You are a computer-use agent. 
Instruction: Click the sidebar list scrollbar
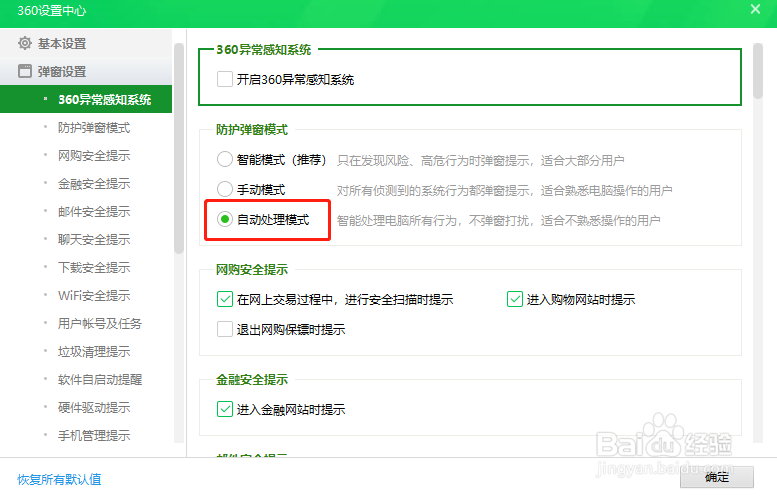tap(179, 149)
